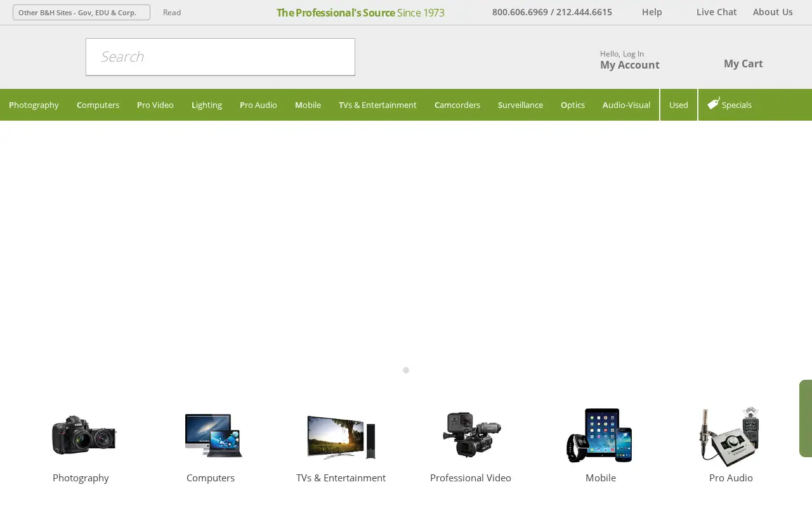This screenshot has width=812, height=508.
Task: Open the Optics navigation menu
Action: click(x=573, y=105)
